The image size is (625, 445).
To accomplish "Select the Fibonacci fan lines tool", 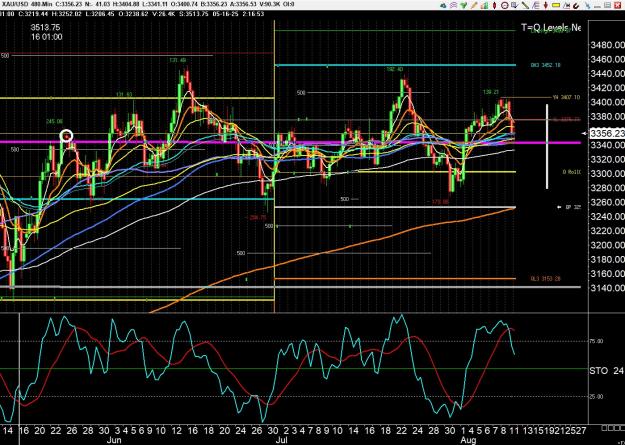I will 535,5.
